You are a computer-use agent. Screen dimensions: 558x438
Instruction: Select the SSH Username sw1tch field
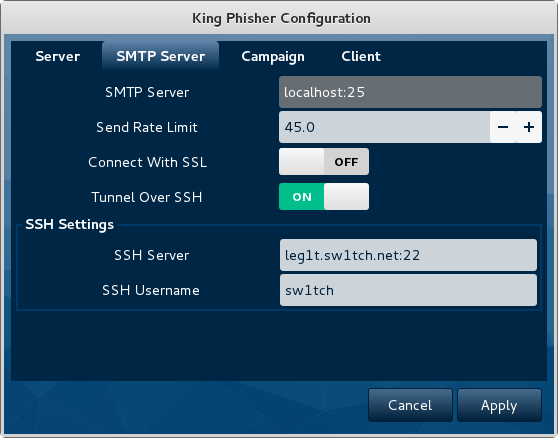pyautogui.click(x=408, y=290)
